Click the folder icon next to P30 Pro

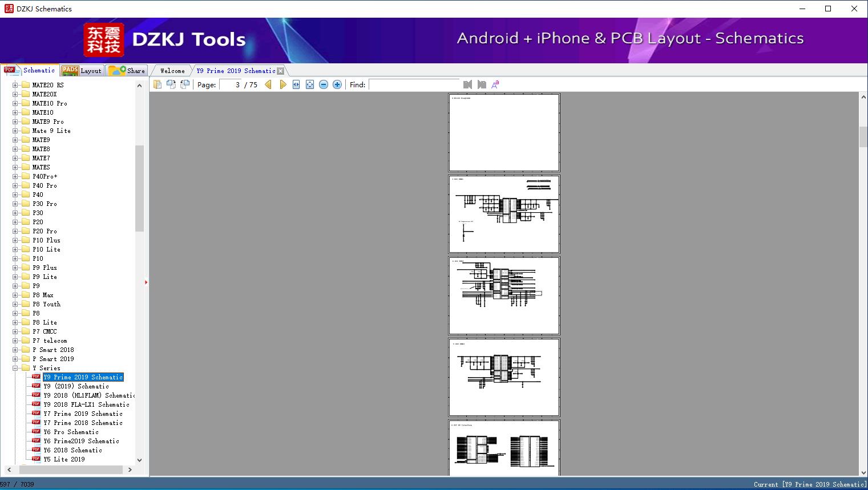25,204
